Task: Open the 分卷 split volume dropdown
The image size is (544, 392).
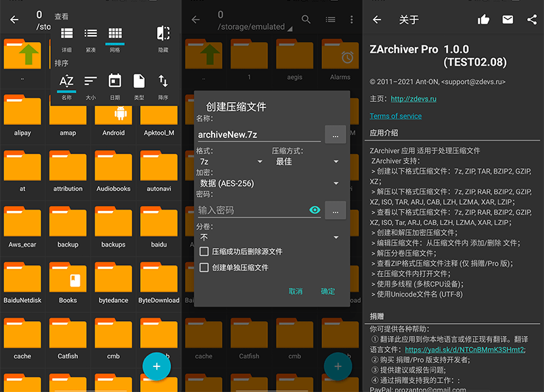Action: coord(269,237)
